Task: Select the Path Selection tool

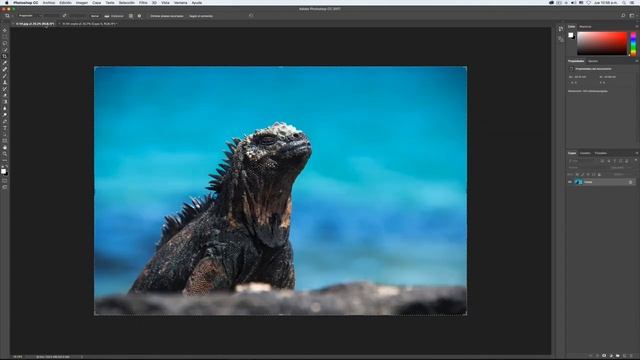Action: tap(5, 135)
